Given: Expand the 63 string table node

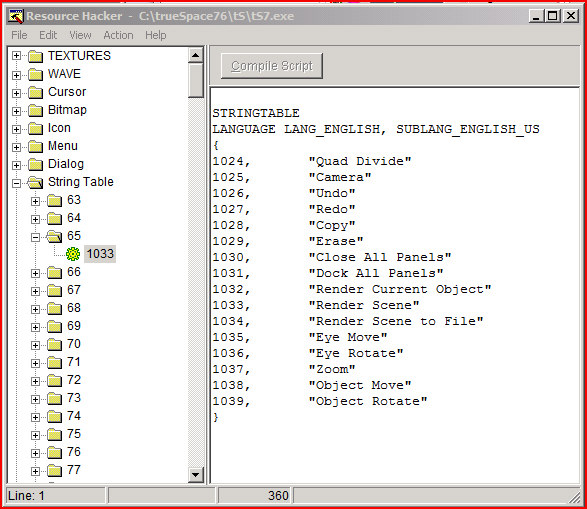Looking at the screenshot, I should [35, 201].
